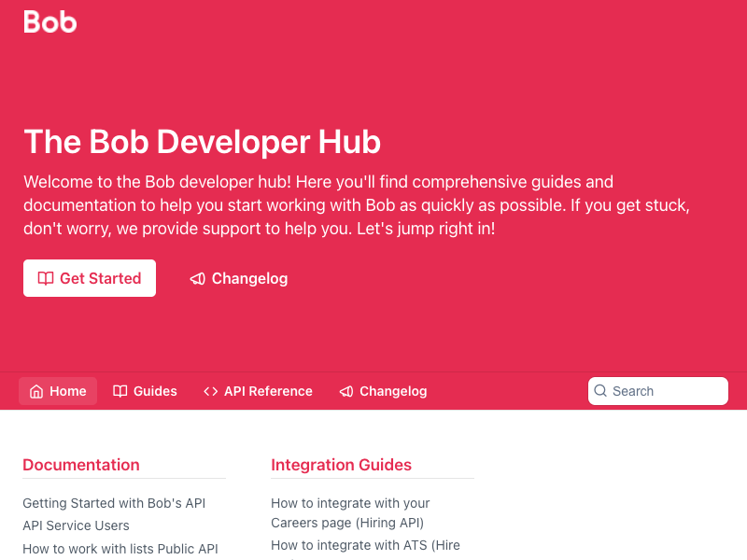Open the API Service Users doc link
The image size is (747, 560).
76,525
